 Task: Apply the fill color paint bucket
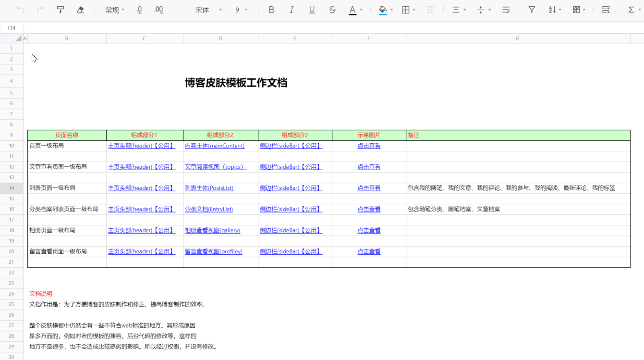pyautogui.click(x=383, y=10)
